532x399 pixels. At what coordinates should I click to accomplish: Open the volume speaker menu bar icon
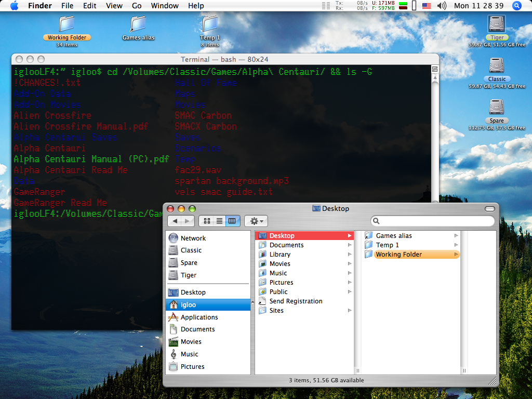442,6
